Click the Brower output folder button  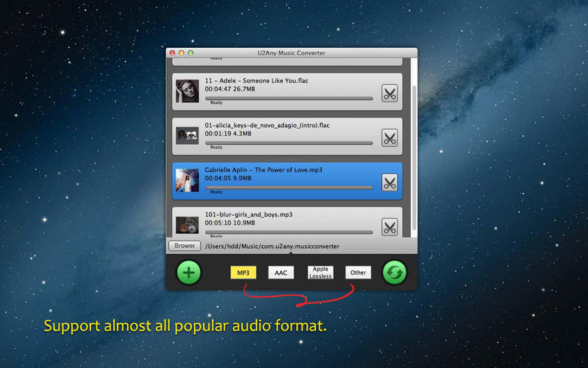click(x=184, y=246)
